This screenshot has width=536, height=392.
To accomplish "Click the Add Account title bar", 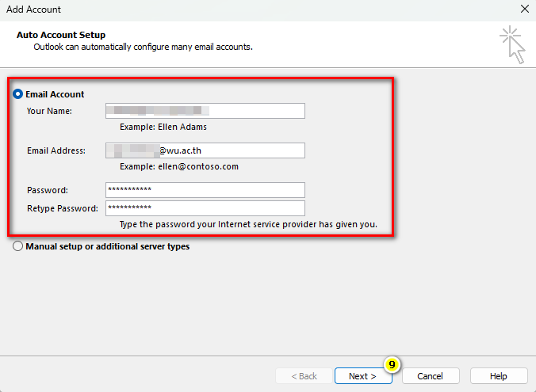I will 238,10.
